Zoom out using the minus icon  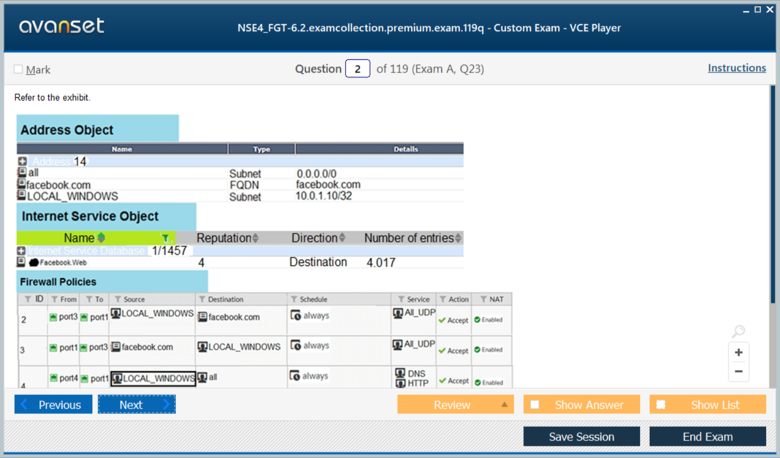738,371
